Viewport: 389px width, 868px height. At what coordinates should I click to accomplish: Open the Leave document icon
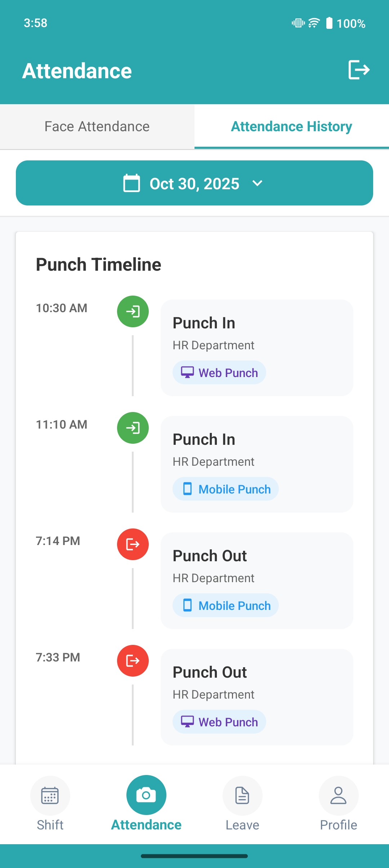[x=242, y=795]
